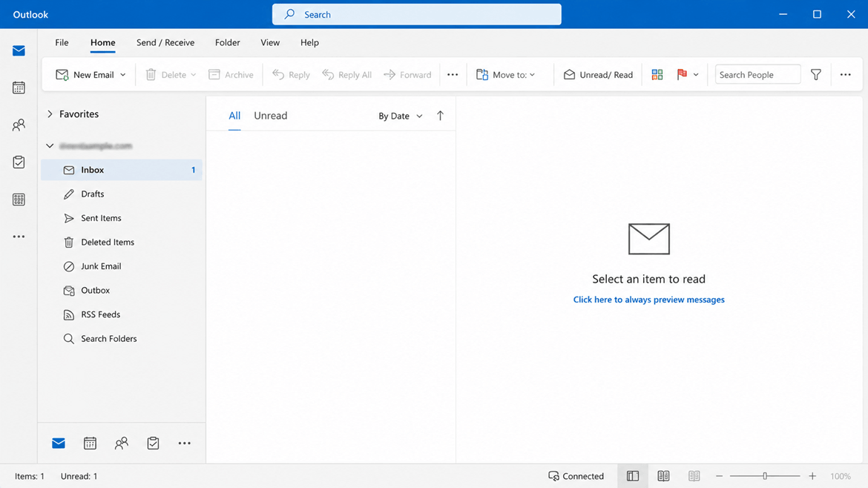Open the File menu
Screen dimensions: 868x488
(62, 42)
